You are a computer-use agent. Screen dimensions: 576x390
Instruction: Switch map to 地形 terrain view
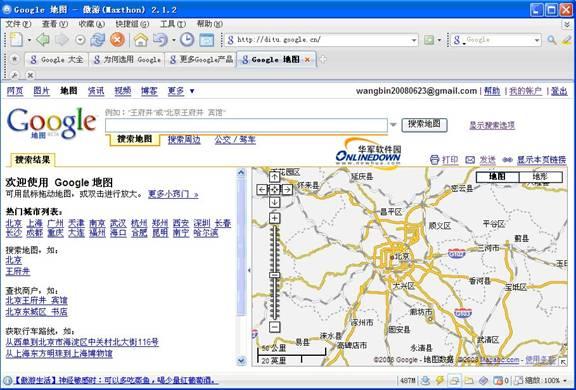tap(540, 177)
